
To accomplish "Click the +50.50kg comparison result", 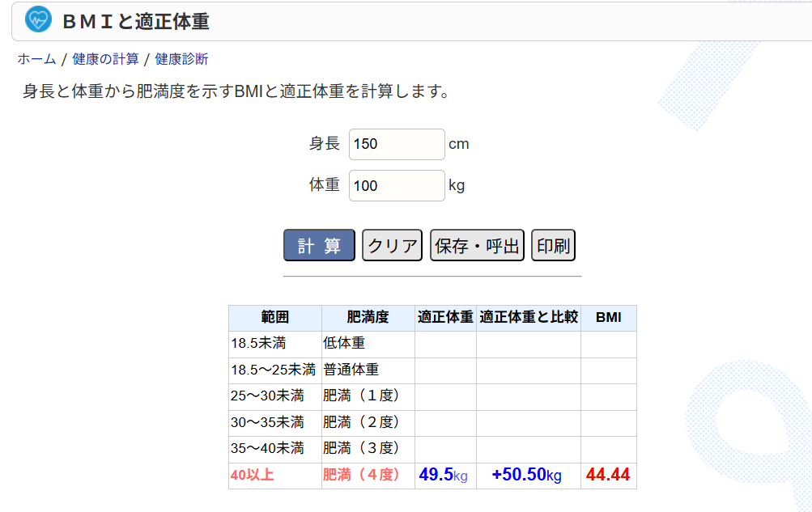I will tap(527, 475).
